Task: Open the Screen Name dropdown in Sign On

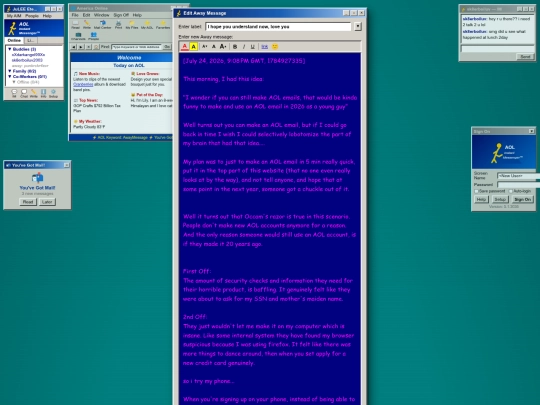Action: [x=518, y=176]
